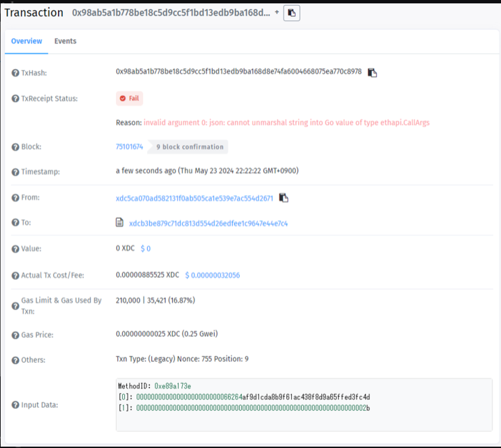
Task: Copy the From address using its copy icon
Action: click(x=284, y=198)
